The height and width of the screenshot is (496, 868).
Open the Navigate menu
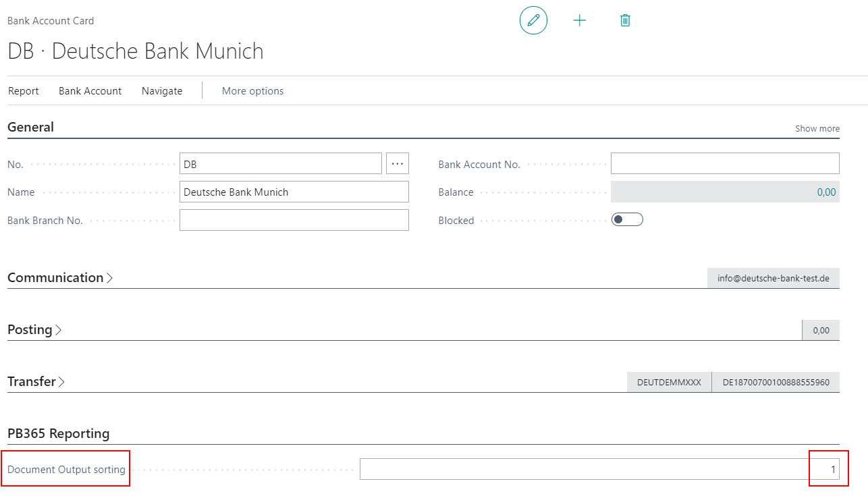[162, 91]
